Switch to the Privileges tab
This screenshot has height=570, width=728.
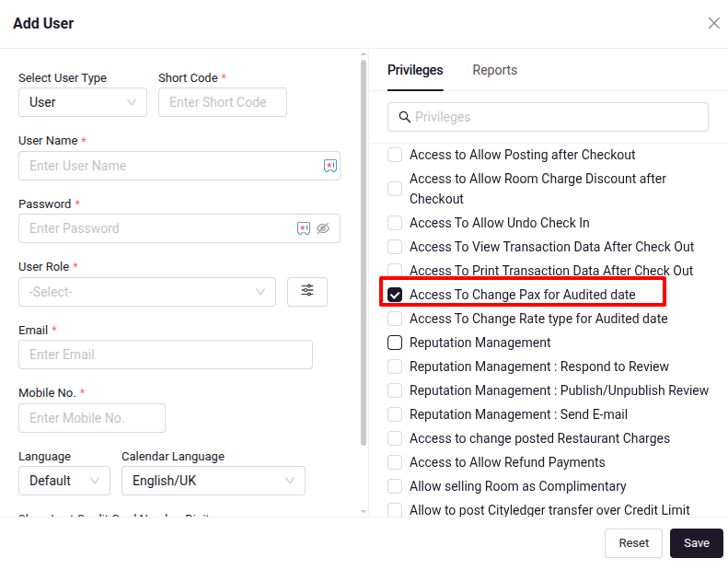pyautogui.click(x=415, y=70)
